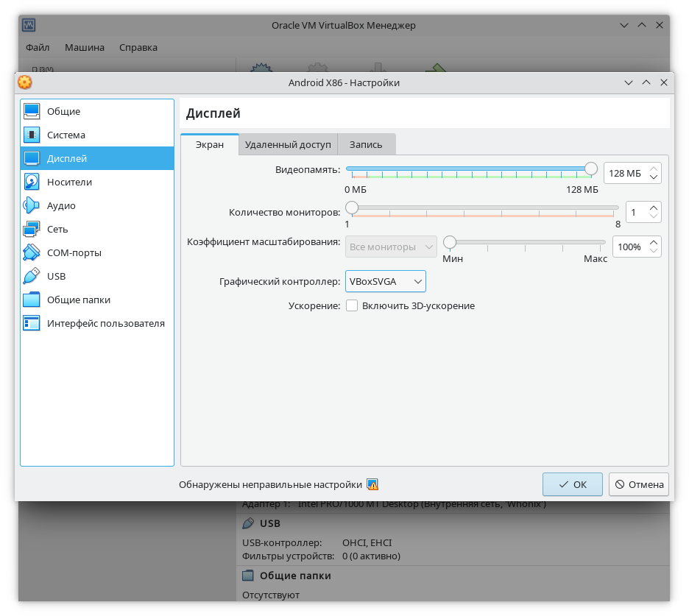Select the COM-порты icon
This screenshot has width=689, height=616.
[x=32, y=253]
